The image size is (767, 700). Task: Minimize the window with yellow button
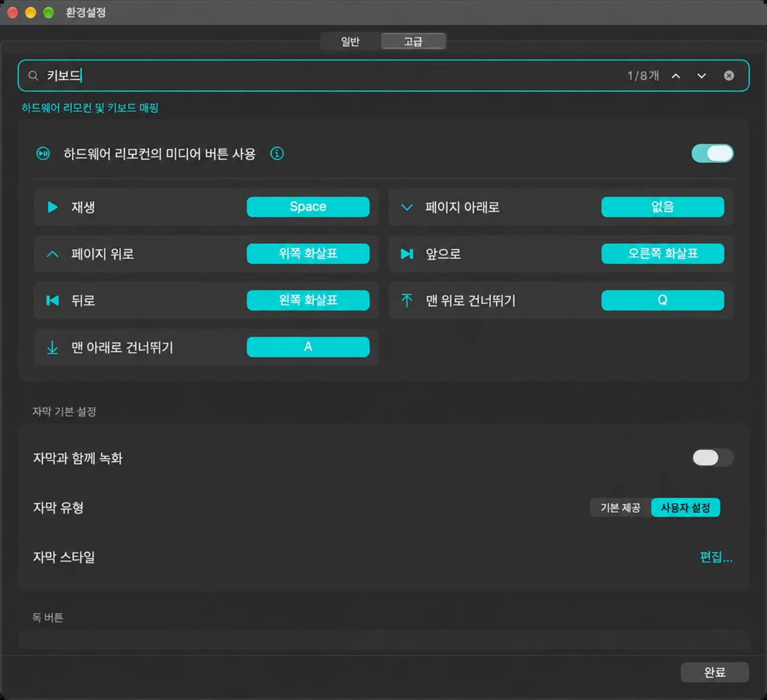click(31, 12)
